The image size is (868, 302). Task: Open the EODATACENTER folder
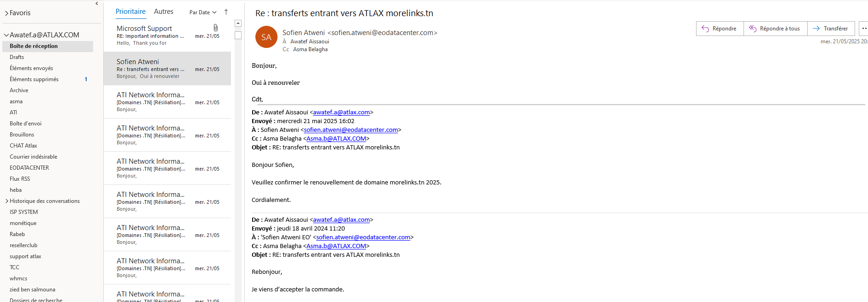(x=29, y=168)
